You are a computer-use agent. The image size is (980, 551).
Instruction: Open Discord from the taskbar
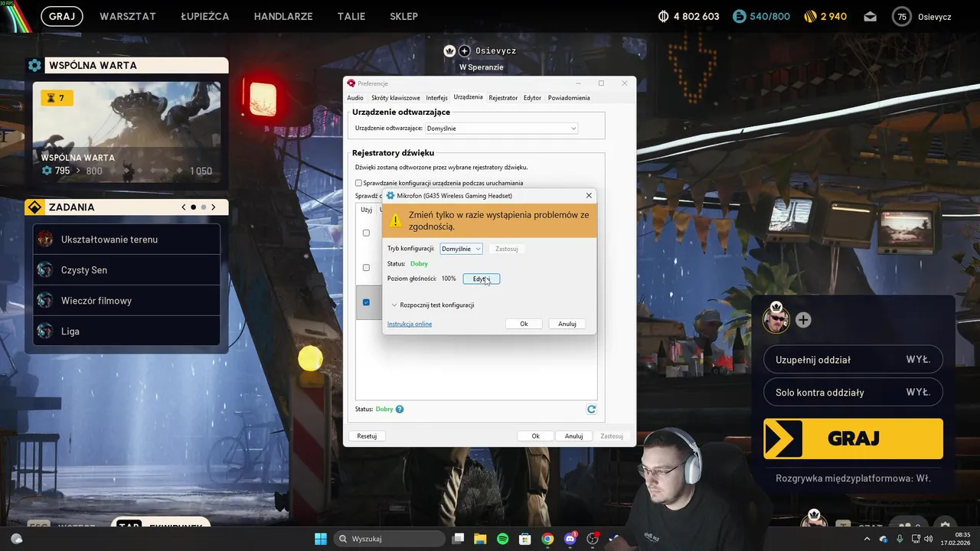click(570, 539)
